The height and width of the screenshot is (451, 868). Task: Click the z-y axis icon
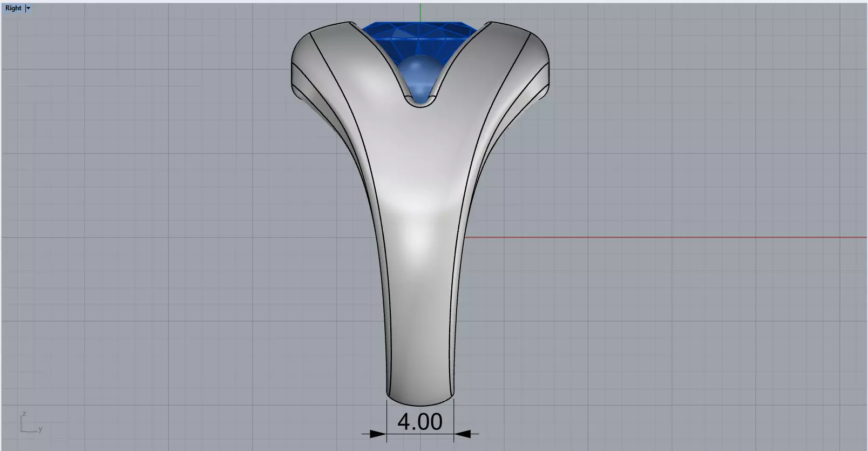coord(31,422)
